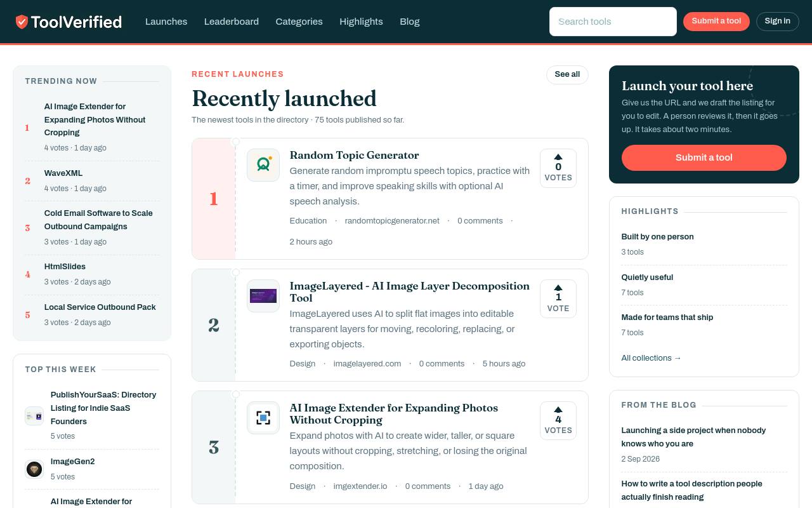Click the All collections arrow link
The height and width of the screenshot is (508, 812).
click(652, 358)
